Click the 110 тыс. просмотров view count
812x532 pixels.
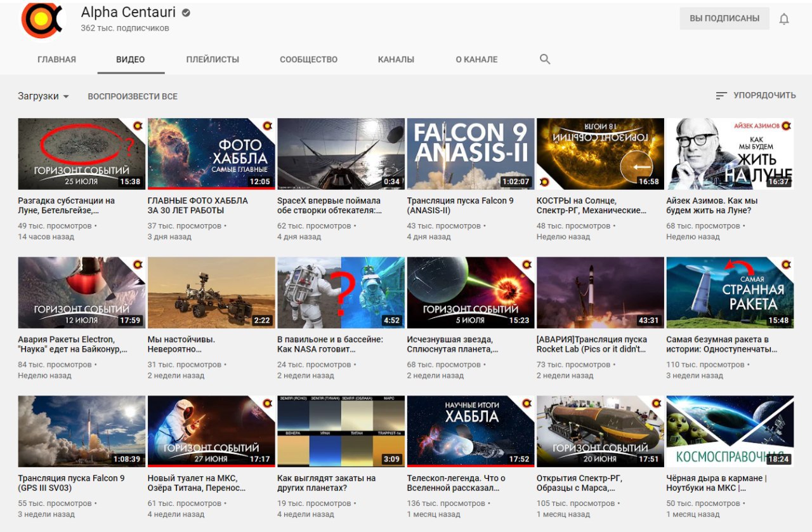pos(706,365)
